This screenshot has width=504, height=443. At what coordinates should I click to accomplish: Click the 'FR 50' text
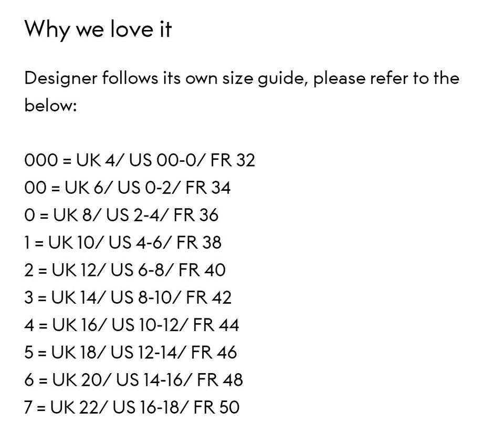(x=216, y=407)
